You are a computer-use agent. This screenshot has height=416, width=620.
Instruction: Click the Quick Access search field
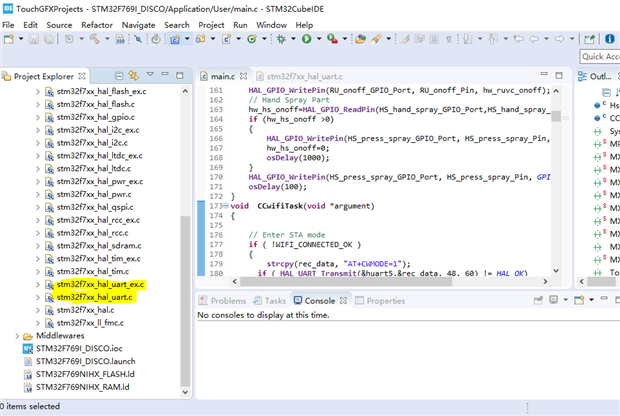point(600,57)
